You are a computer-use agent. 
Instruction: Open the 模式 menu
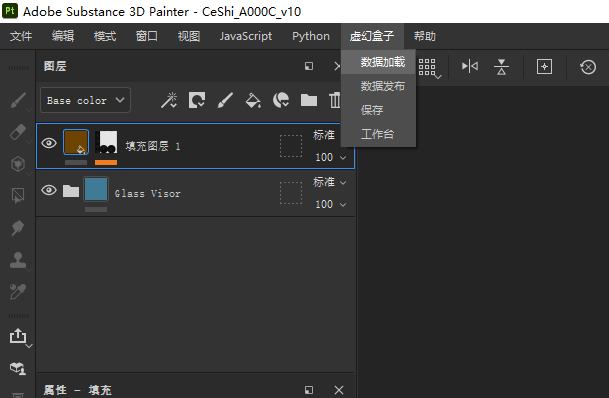[x=105, y=36]
